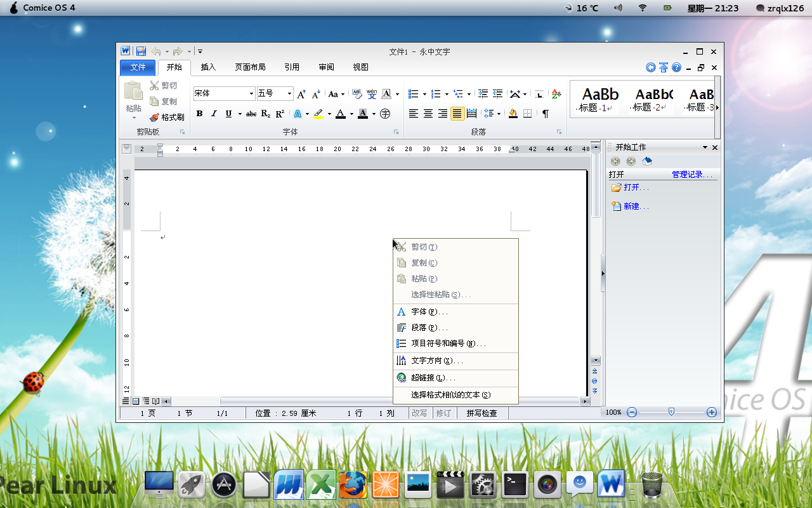This screenshot has width=812, height=508.
Task: Click the text highlight color yellow swatch
Action: 318,114
